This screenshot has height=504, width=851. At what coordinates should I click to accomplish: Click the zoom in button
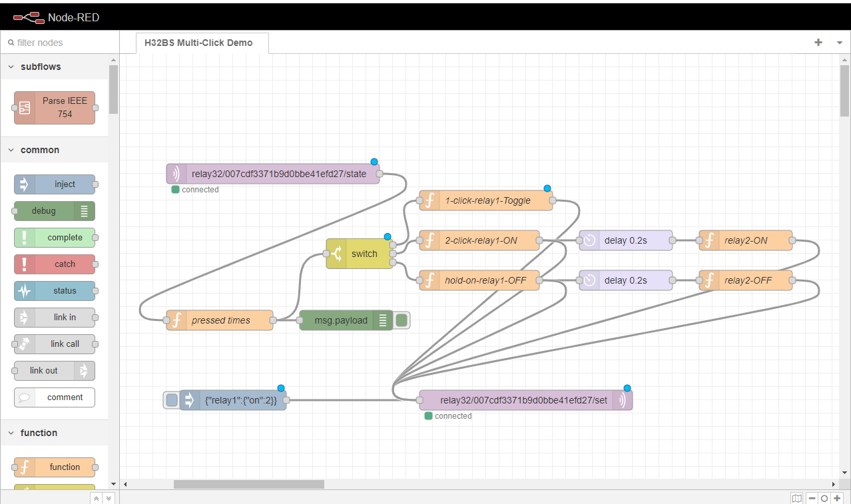point(837,498)
